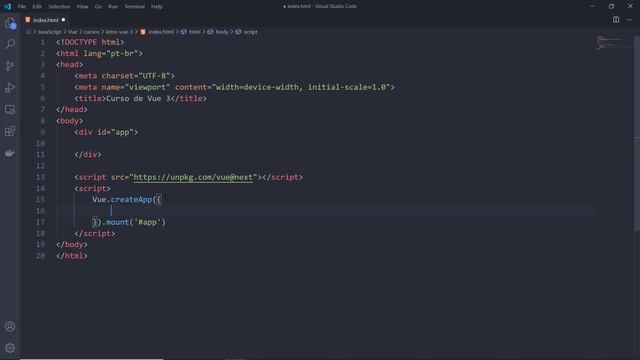Open the Manage gear menu
Viewport: 640px width, 360px height.
click(x=10, y=348)
